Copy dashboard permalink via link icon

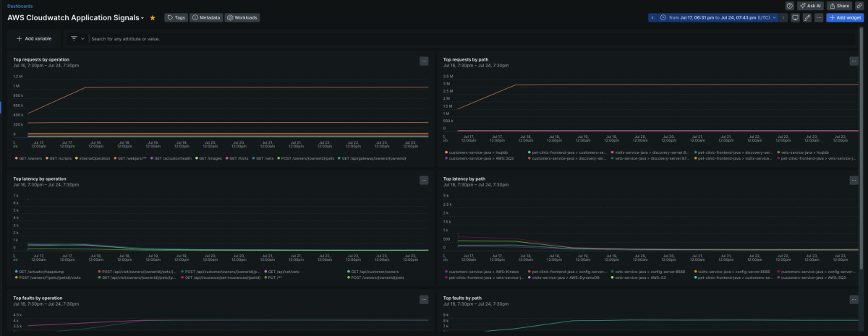tap(859, 5)
